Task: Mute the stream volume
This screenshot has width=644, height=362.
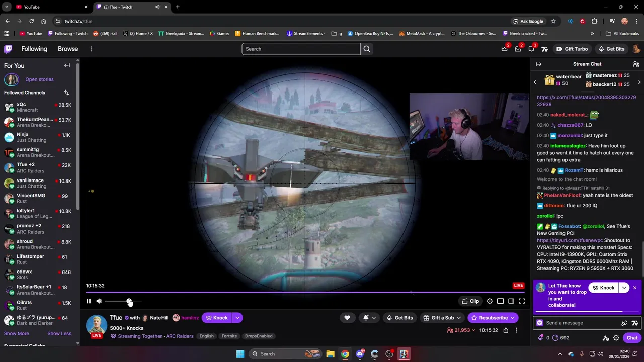Action: [x=99, y=301]
